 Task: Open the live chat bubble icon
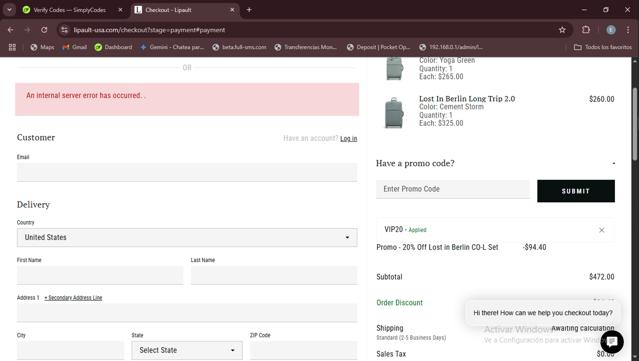(x=612, y=342)
